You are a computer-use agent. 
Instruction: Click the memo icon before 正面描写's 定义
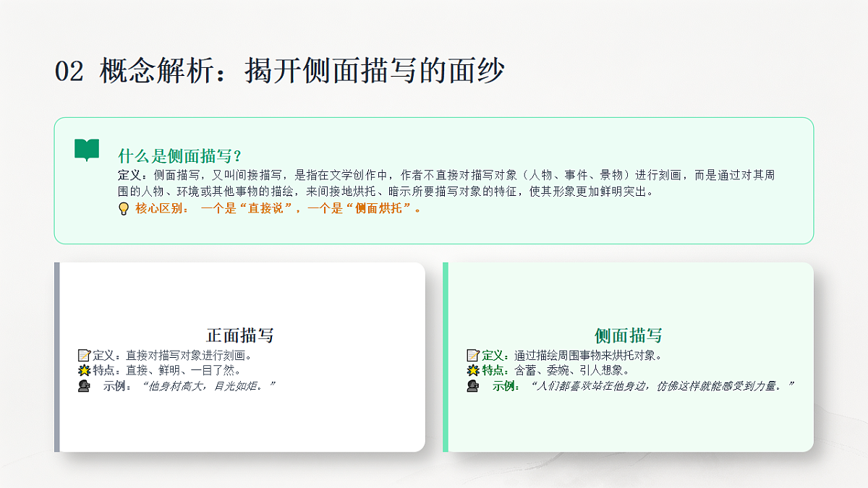point(84,355)
